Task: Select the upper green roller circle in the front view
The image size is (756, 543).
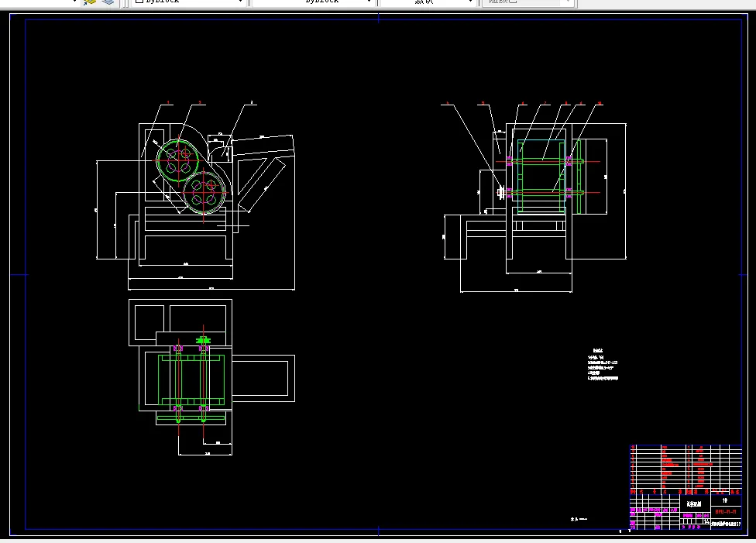Action: click(x=178, y=160)
